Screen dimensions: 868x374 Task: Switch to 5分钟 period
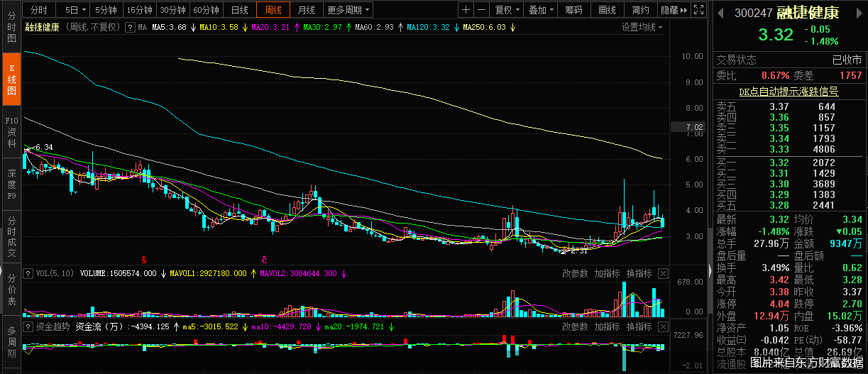(106, 10)
